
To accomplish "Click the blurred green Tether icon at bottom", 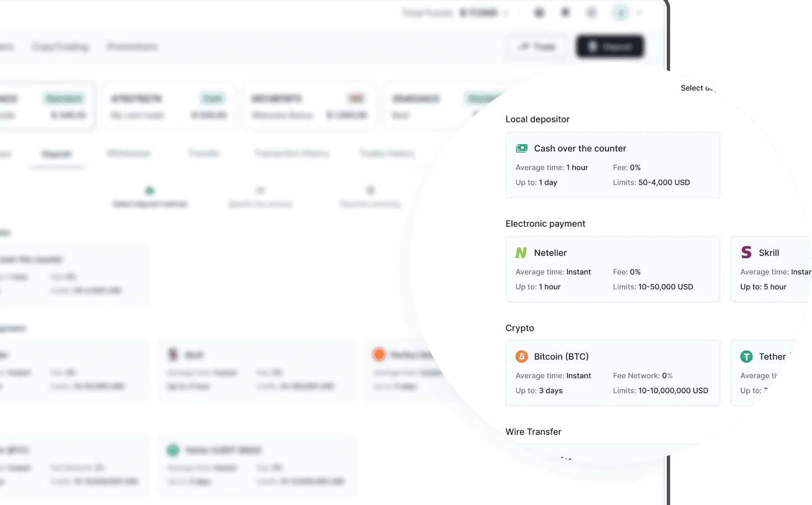I will pos(173,450).
